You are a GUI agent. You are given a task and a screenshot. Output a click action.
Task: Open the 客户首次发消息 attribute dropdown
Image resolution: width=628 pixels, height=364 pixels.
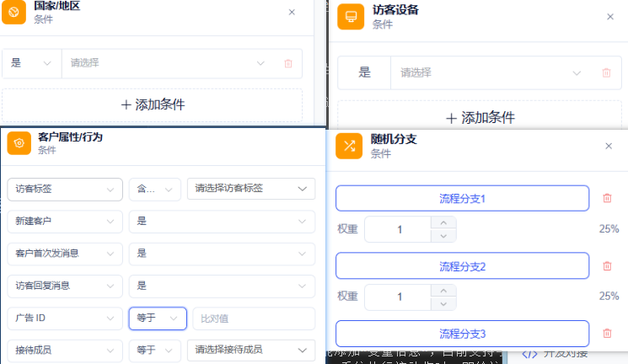click(x=65, y=254)
